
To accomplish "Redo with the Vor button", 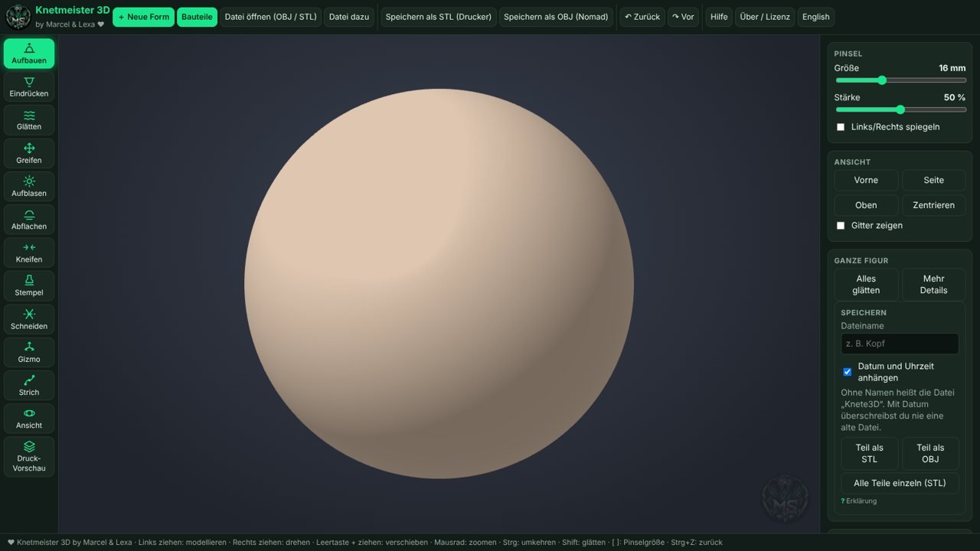I will pos(683,17).
